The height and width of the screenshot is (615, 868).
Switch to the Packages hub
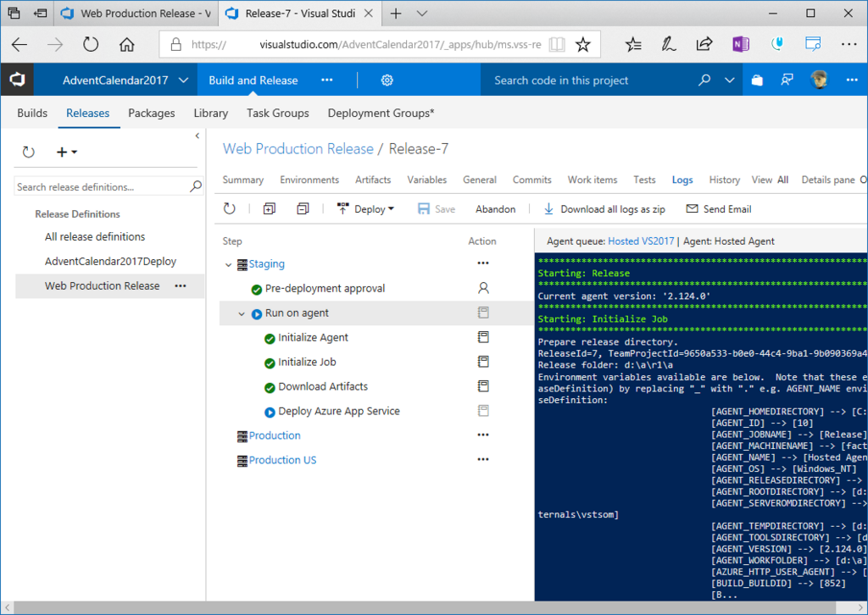coord(152,113)
